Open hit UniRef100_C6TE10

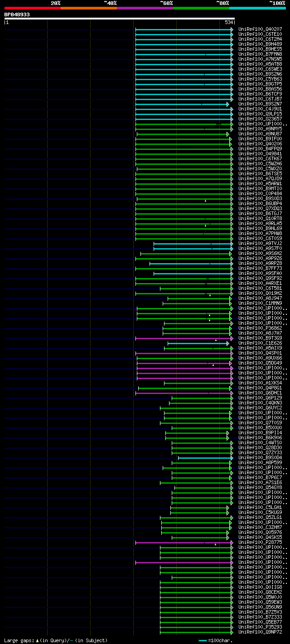point(260,34)
